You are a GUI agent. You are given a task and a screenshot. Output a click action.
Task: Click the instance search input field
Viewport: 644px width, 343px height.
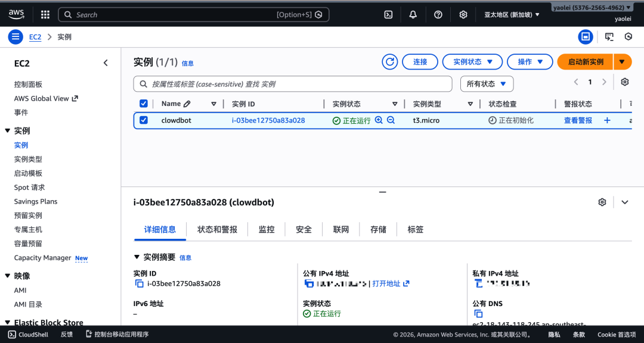(x=292, y=83)
